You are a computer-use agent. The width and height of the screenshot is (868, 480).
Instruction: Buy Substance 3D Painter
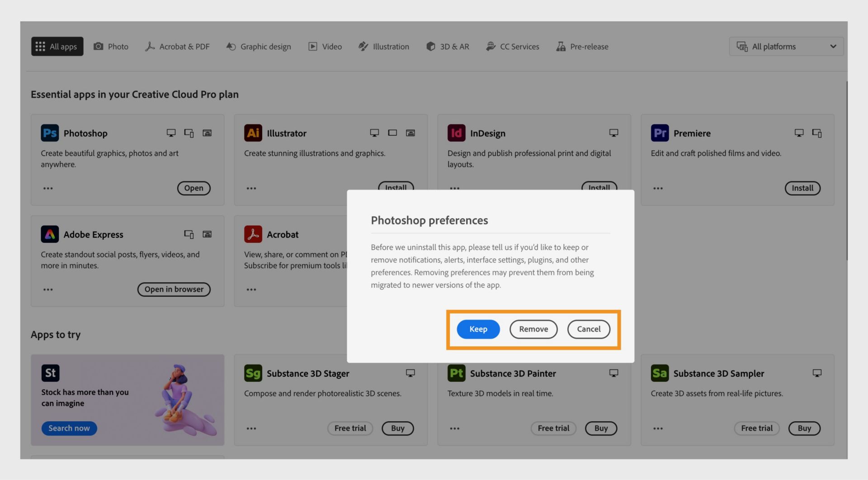point(601,428)
